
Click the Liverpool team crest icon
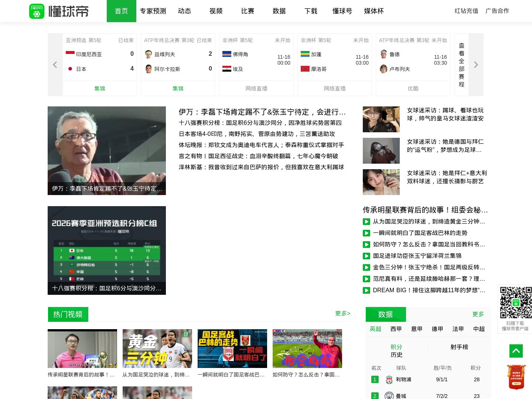pyautogui.click(x=389, y=379)
